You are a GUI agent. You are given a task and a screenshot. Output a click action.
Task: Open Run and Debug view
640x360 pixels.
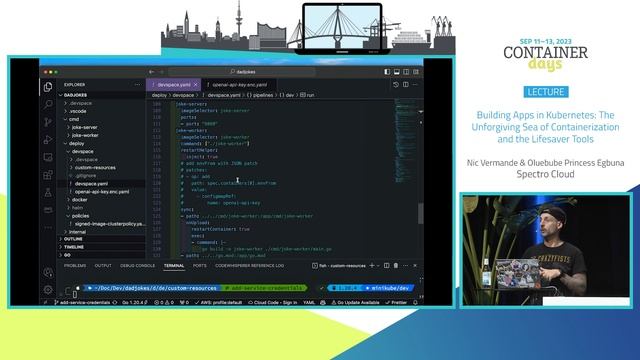coord(48,140)
